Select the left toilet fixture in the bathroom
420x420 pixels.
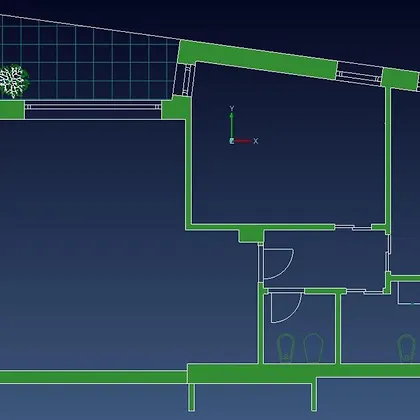(286, 348)
